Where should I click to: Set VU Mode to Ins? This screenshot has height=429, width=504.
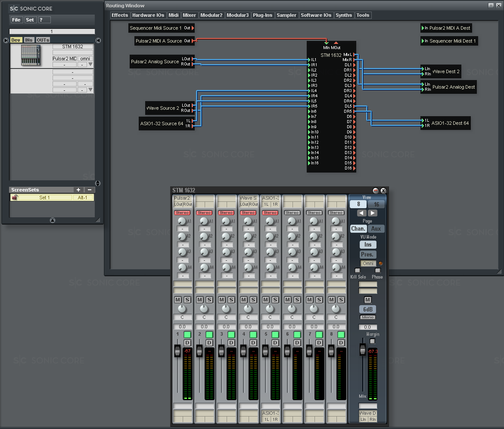point(368,245)
